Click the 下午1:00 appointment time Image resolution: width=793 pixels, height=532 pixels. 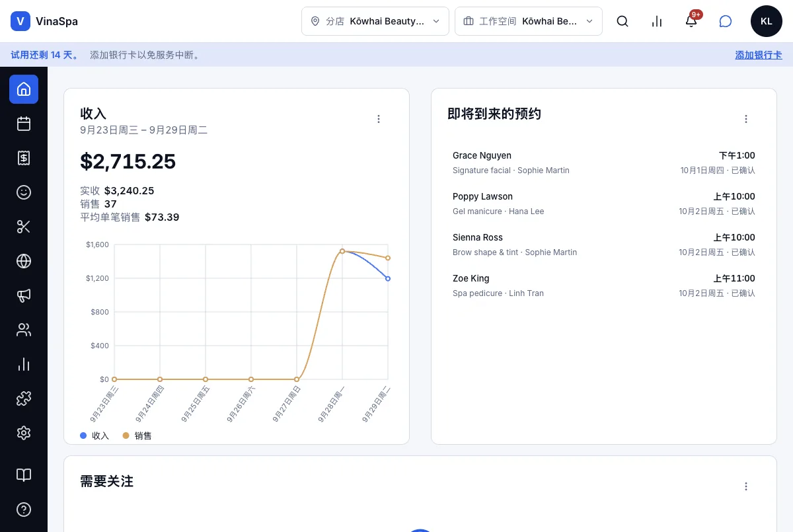pos(737,155)
